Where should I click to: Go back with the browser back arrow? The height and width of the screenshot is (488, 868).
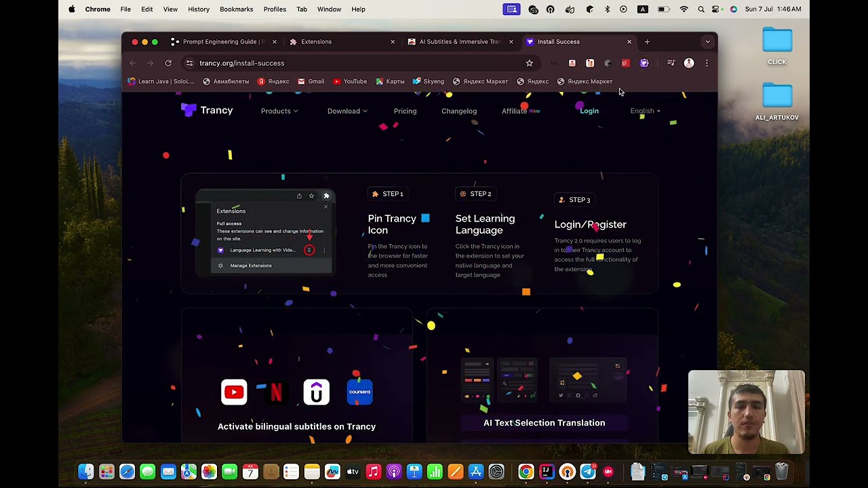[133, 63]
